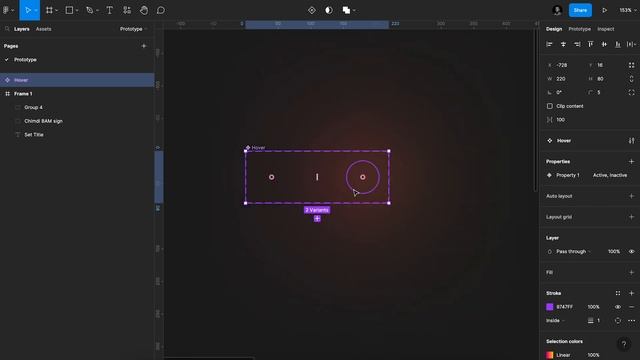
Task: Add a new stroke
Action: coord(631,293)
